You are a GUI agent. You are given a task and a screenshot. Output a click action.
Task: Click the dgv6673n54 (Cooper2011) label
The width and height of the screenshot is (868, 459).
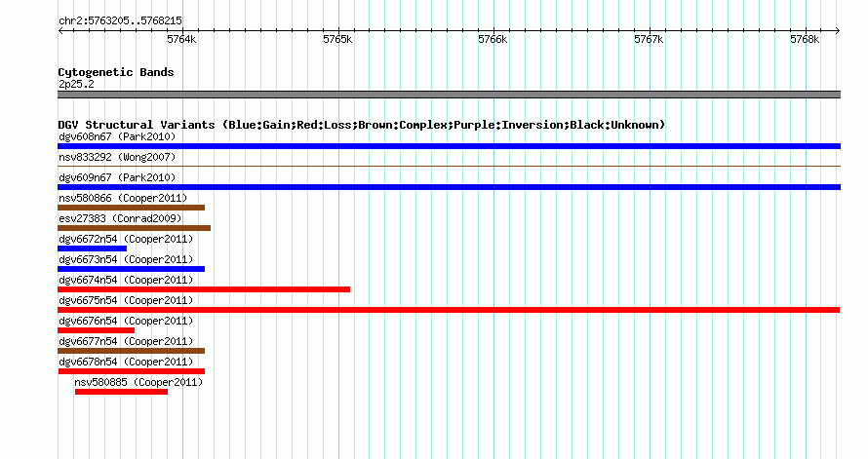(x=126, y=259)
